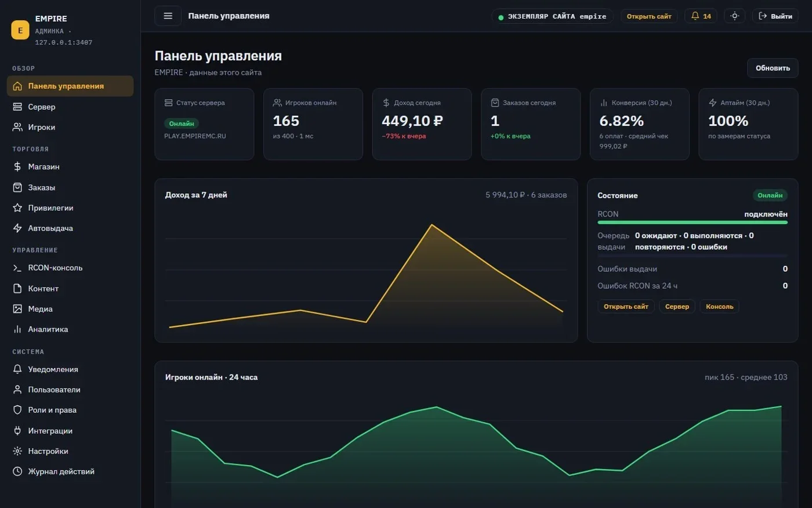Open the Сервер sidebar section

click(x=70, y=107)
